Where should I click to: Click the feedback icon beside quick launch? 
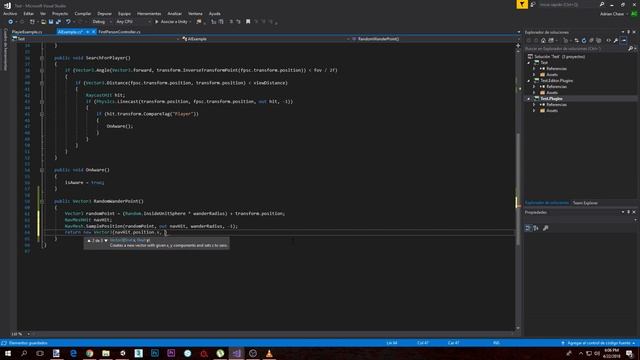533,4
